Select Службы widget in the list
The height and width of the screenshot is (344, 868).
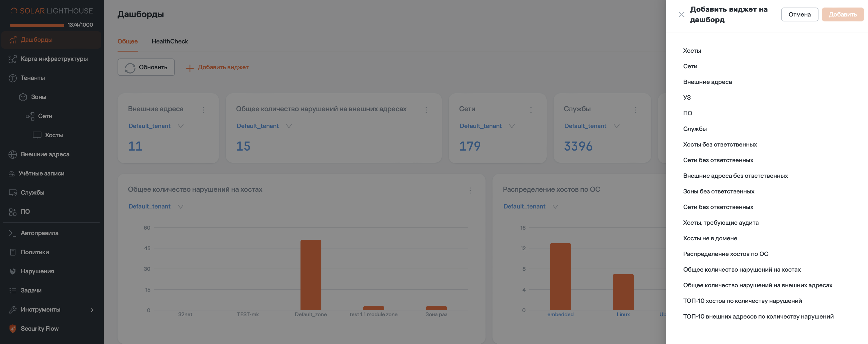pyautogui.click(x=695, y=129)
